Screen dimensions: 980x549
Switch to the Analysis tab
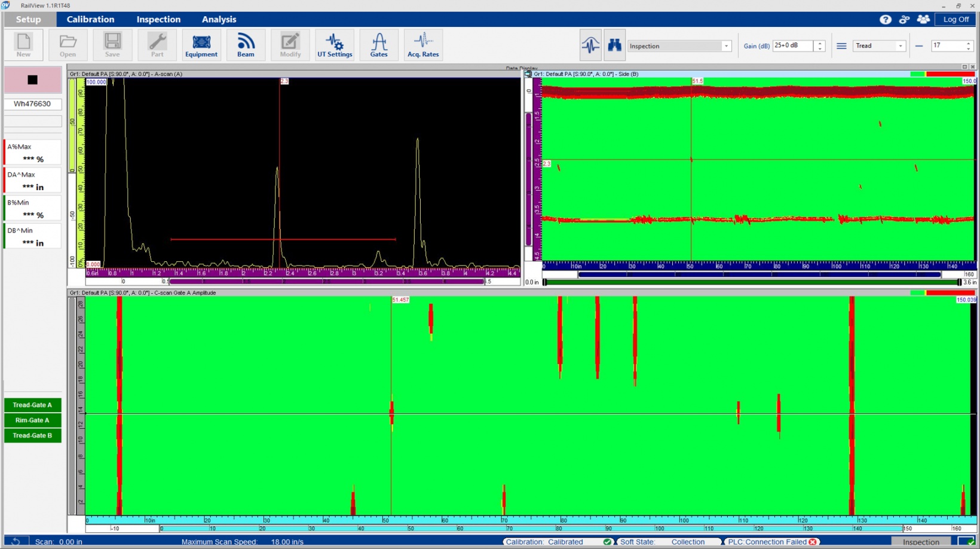point(219,19)
